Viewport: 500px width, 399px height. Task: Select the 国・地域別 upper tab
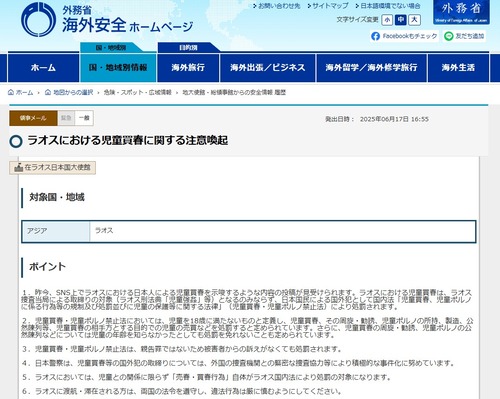111,48
